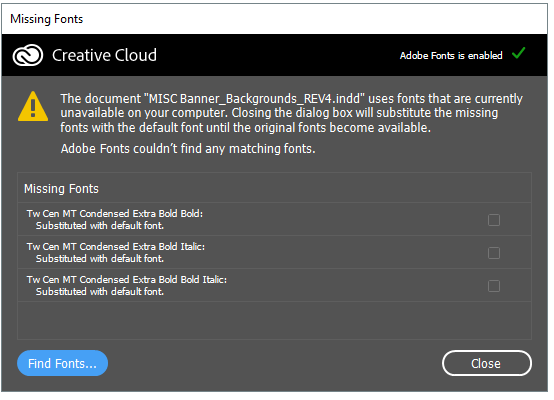Click the Creative Cloud title text

coord(104,55)
